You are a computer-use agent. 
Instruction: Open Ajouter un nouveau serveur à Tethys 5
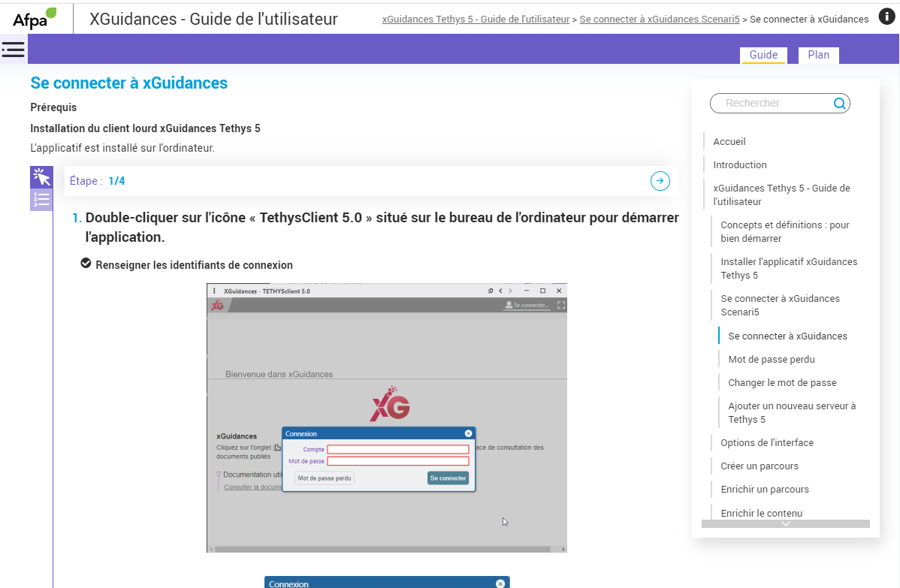(x=792, y=413)
